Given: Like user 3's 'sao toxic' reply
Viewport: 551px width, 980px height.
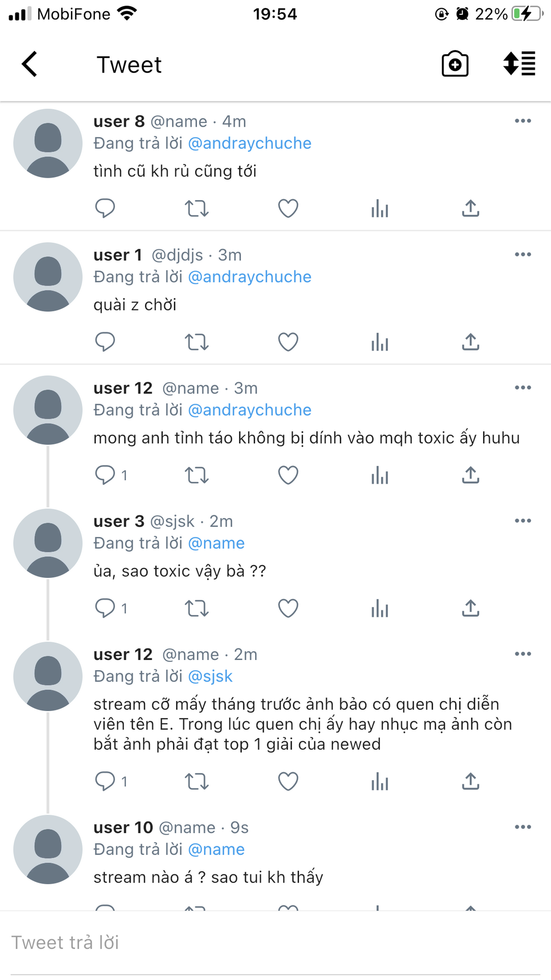Looking at the screenshot, I should coord(288,608).
